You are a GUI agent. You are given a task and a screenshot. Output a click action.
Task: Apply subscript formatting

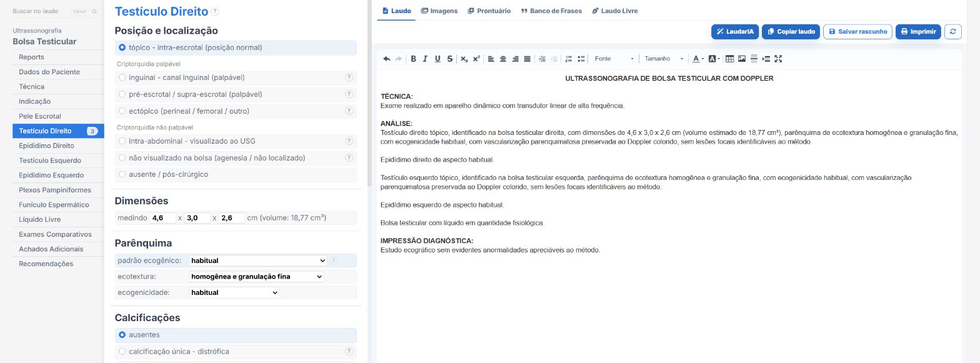coord(464,59)
